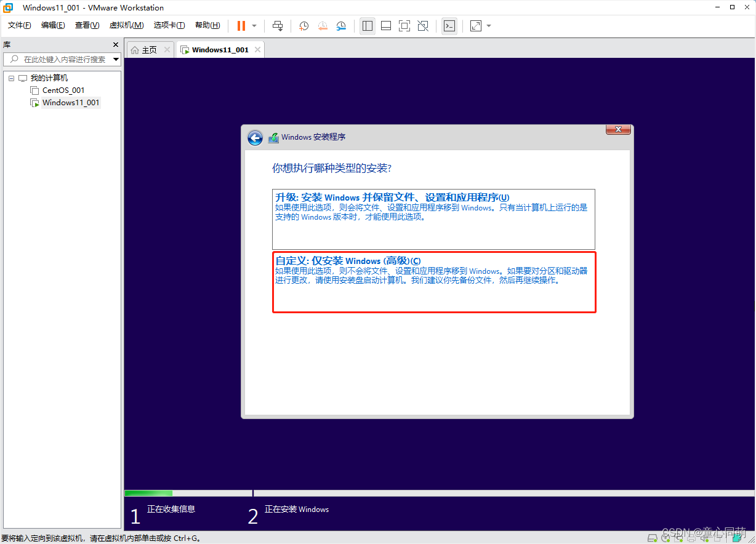Select the Send Ctrl+Alt+Del icon
Screen dimensions: 756x544
[278, 26]
